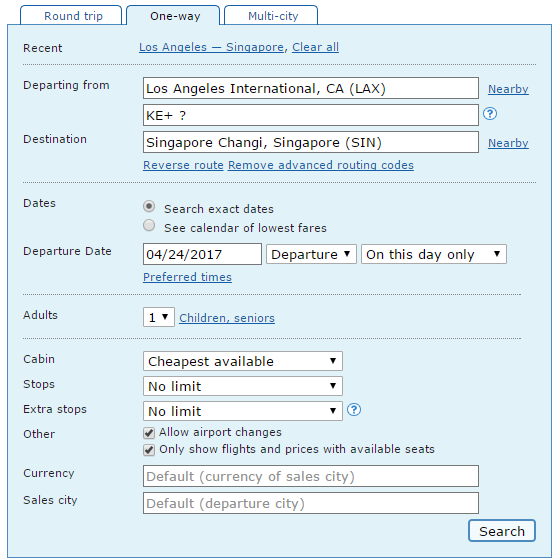This screenshot has width=554, height=559.
Task: Uncheck Only show flights with available seats
Action: (149, 450)
